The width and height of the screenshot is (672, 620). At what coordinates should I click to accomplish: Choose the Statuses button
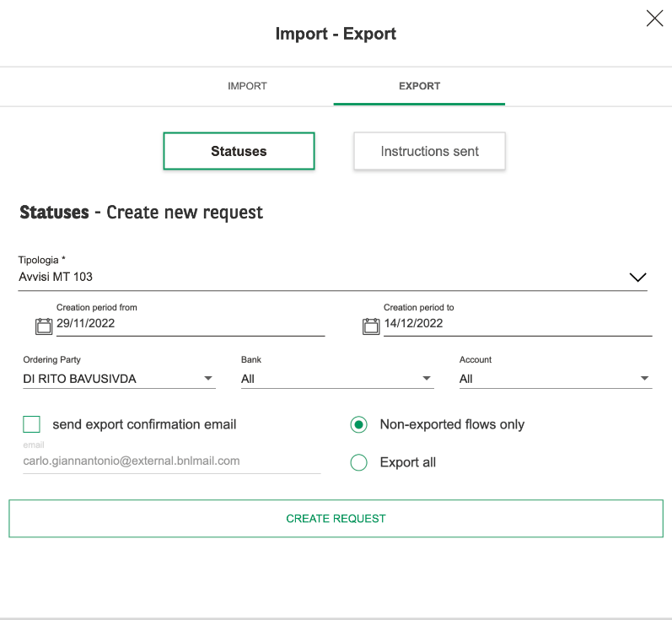(x=239, y=151)
